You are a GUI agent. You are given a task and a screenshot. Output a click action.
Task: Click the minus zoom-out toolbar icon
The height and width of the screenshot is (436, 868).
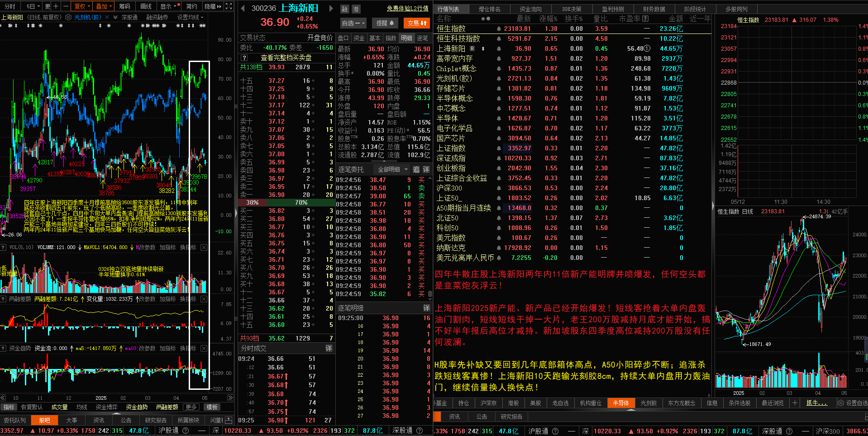(x=66, y=6)
